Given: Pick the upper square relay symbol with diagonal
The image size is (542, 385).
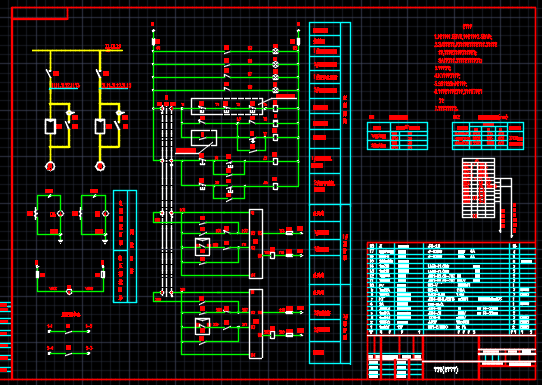Looking at the screenshot, I should tap(203, 247).
